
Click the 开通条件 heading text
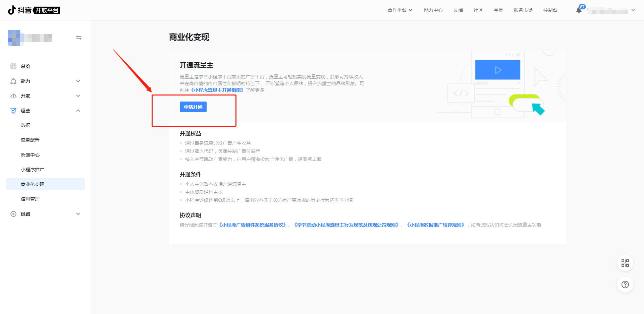click(191, 174)
